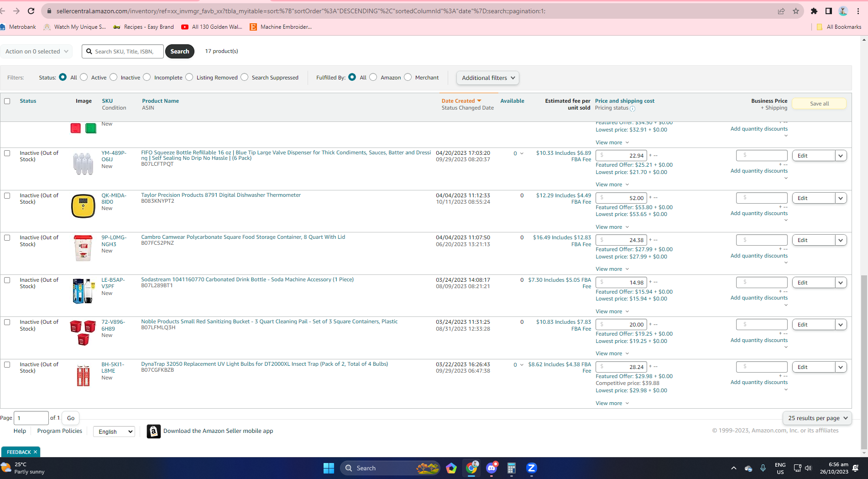Filter Fulfilled By Amazon
Screen dimensions: 868x479
point(373,77)
